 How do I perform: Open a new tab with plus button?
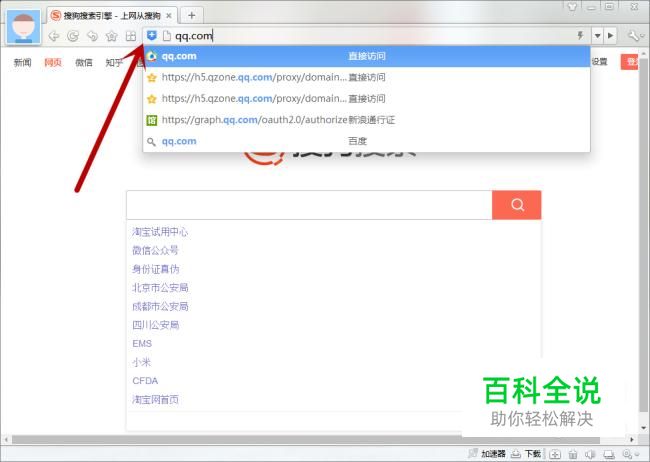[192, 15]
